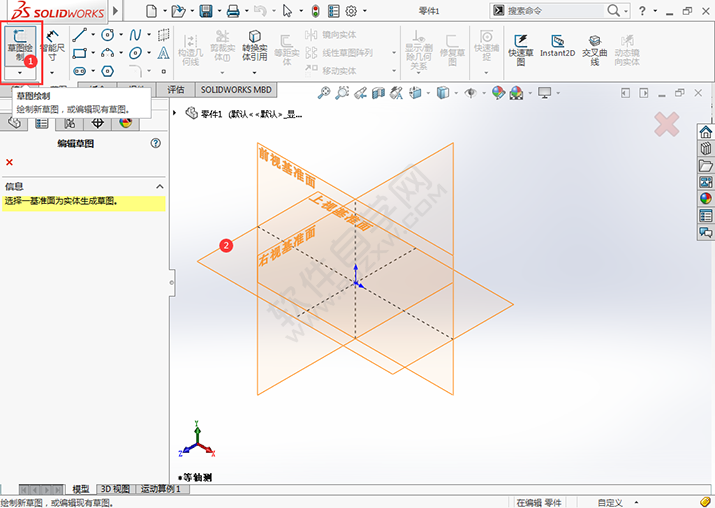Click the Apply Scene icon
This screenshot has height=508, width=715.
point(516,93)
